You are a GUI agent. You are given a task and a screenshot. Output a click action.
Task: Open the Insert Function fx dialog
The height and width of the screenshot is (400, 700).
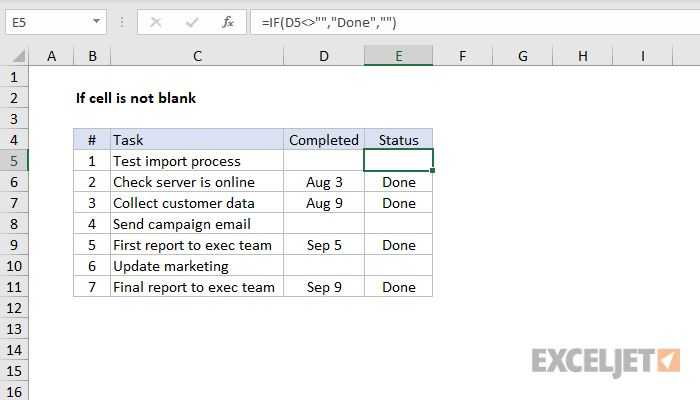228,22
